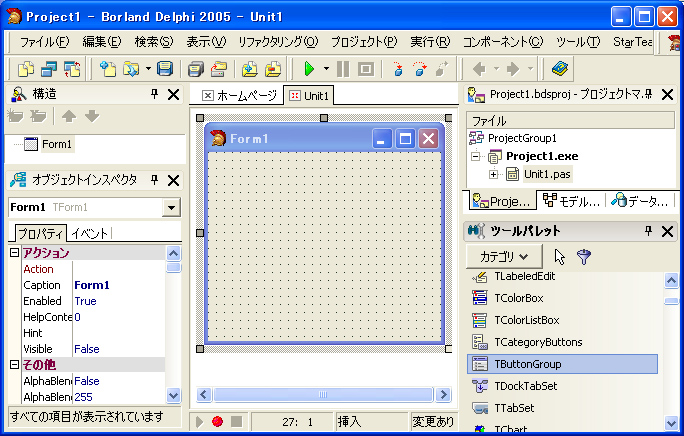Click the Help book toolbar icon
Viewport: 684px width, 436px height.
point(560,69)
